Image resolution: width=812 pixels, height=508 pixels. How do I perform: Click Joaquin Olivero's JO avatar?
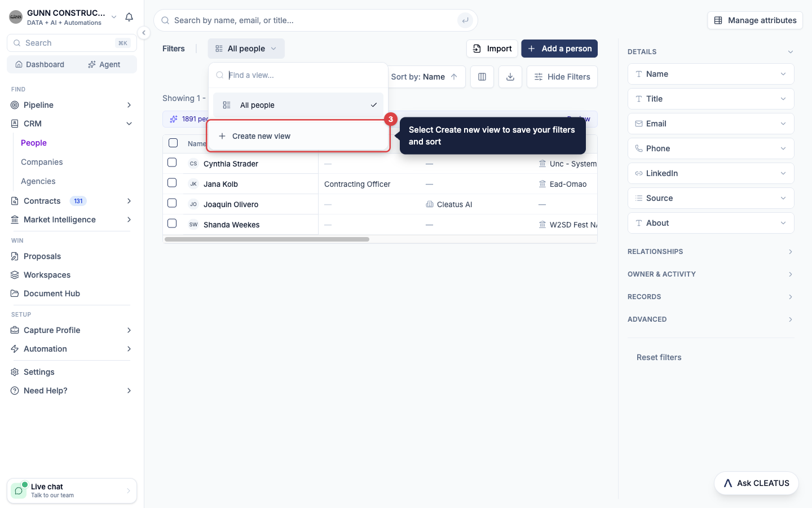coord(193,204)
